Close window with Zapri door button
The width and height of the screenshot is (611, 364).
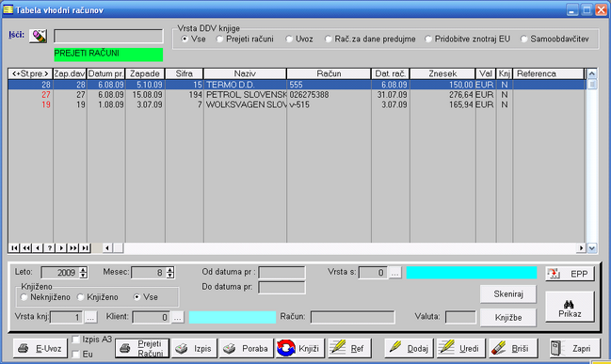[574, 348]
